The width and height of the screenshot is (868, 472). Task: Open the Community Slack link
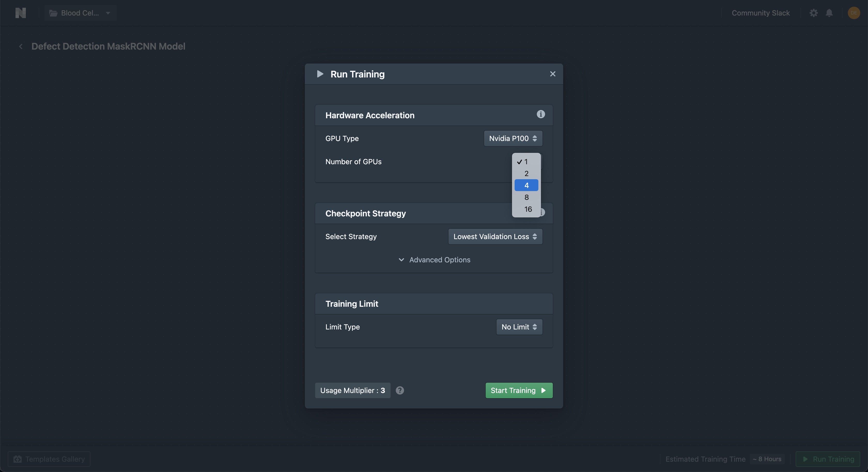point(761,13)
